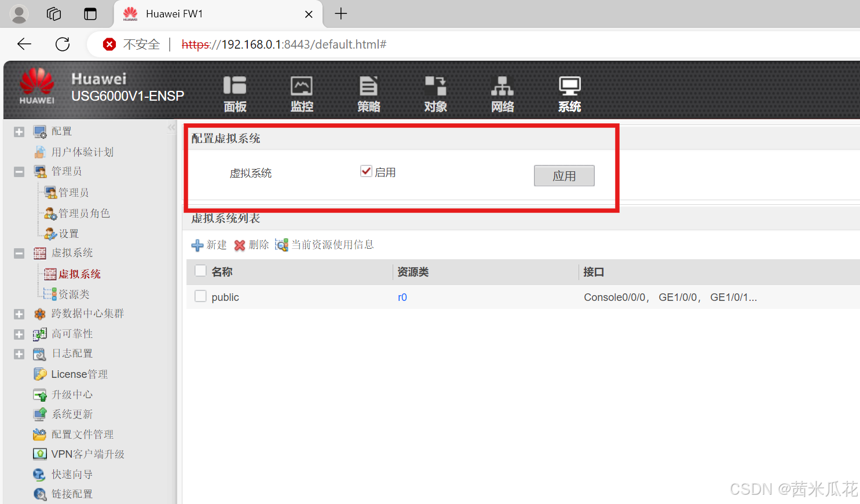The width and height of the screenshot is (860, 504).
Task: Expand the 跨数据中心集群 tree node
Action: click(19, 314)
